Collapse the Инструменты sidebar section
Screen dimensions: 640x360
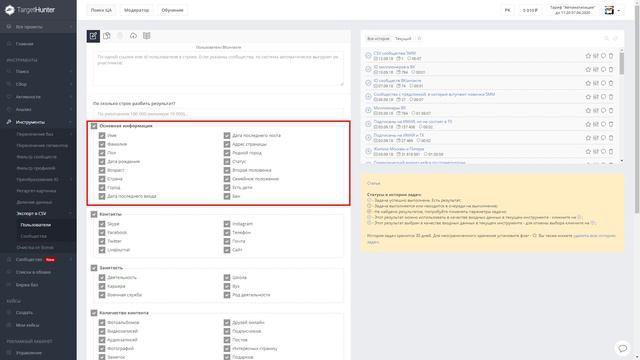click(38, 122)
